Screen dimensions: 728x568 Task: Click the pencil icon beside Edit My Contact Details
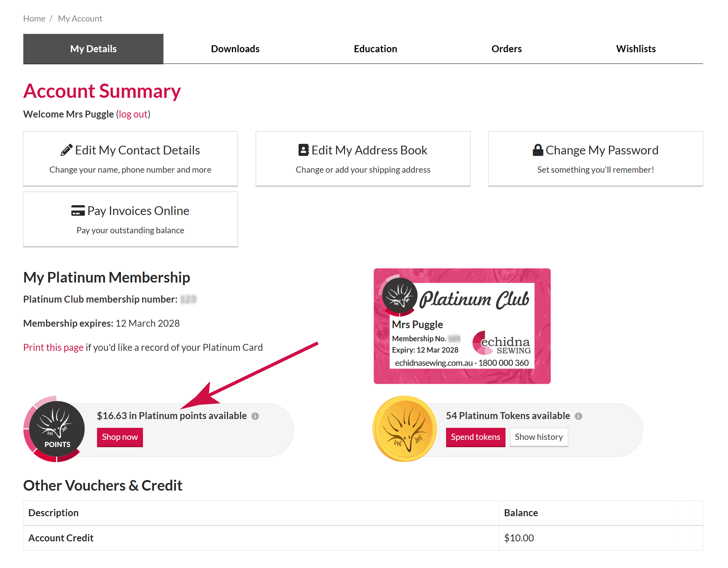pos(66,150)
